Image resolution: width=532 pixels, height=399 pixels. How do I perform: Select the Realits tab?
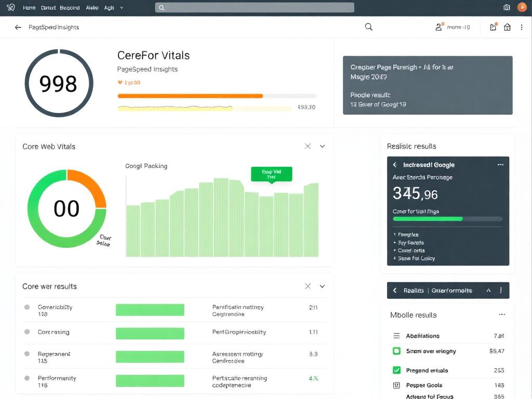point(414,290)
